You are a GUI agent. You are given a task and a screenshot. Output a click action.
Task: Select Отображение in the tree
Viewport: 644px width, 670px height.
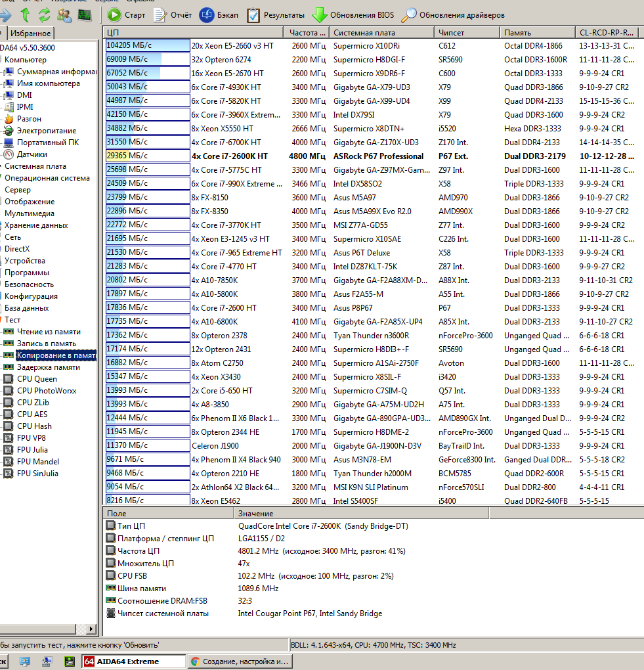[30, 201]
